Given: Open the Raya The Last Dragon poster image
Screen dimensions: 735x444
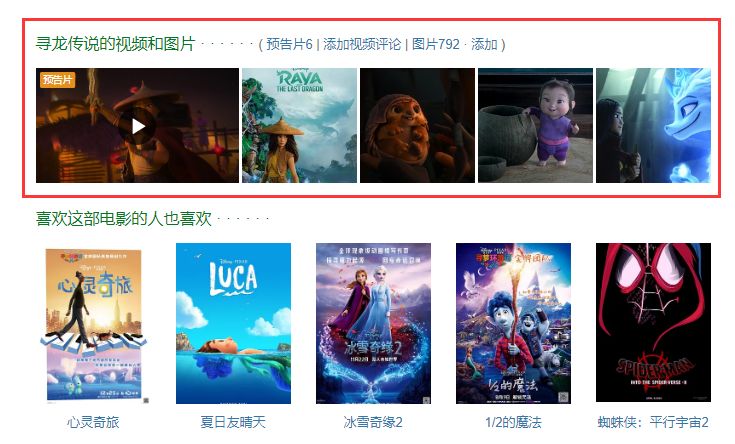Looking at the screenshot, I should click(300, 126).
